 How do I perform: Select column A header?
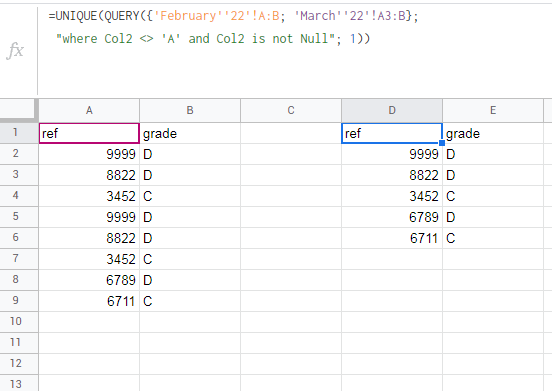tap(89, 111)
